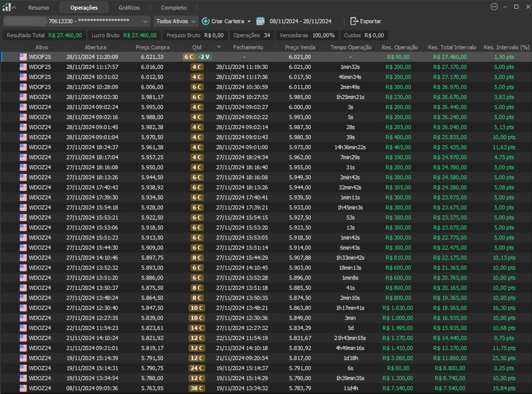
Task: Click the 24 C quantity badge
Action: pyautogui.click(x=197, y=368)
